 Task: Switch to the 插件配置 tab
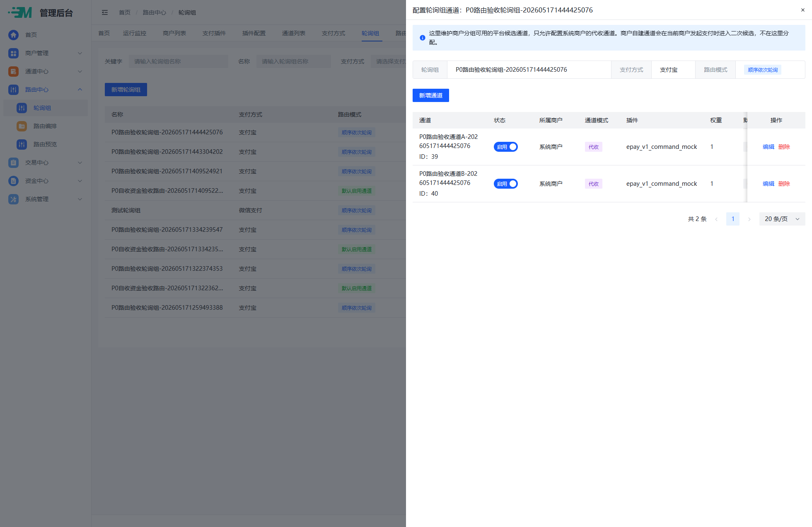tap(254, 33)
